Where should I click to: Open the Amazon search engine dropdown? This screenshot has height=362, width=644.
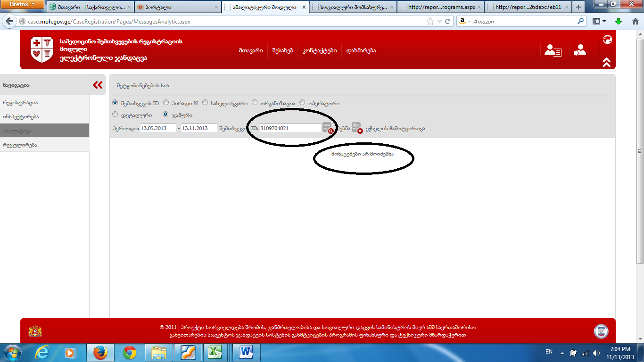coord(465,22)
